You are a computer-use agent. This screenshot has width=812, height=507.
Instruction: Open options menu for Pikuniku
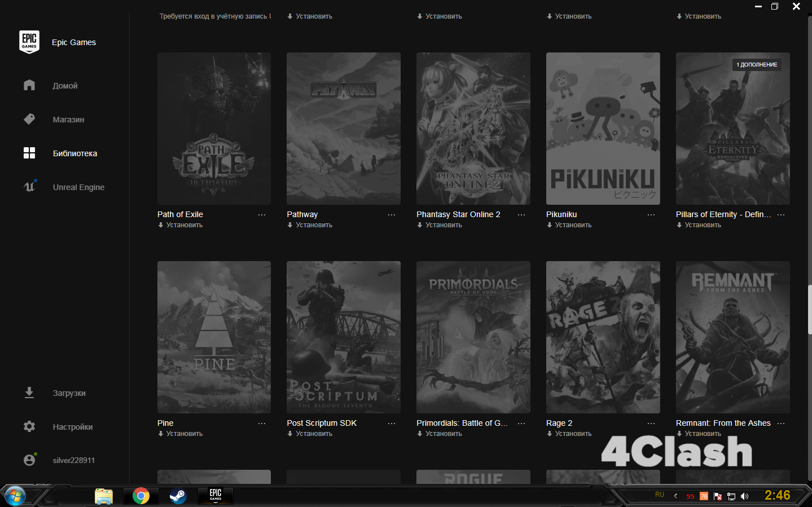(x=651, y=215)
